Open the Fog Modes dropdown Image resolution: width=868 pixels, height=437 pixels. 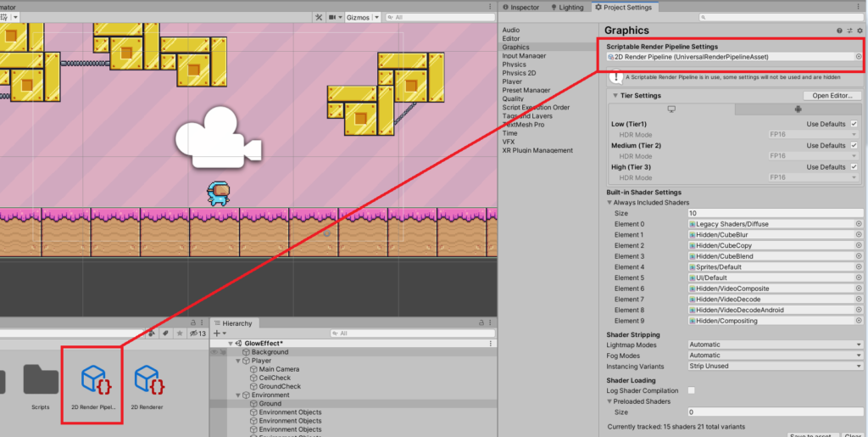[x=776, y=355]
